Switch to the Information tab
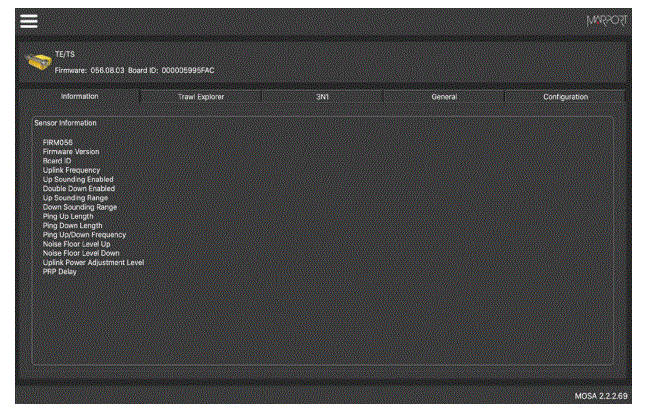This screenshot has height=410, width=645. click(80, 97)
